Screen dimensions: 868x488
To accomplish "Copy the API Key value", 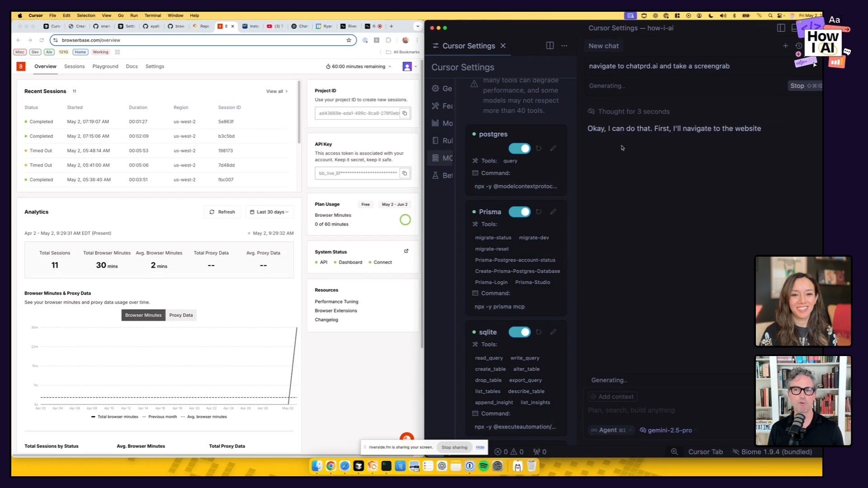I will (405, 173).
